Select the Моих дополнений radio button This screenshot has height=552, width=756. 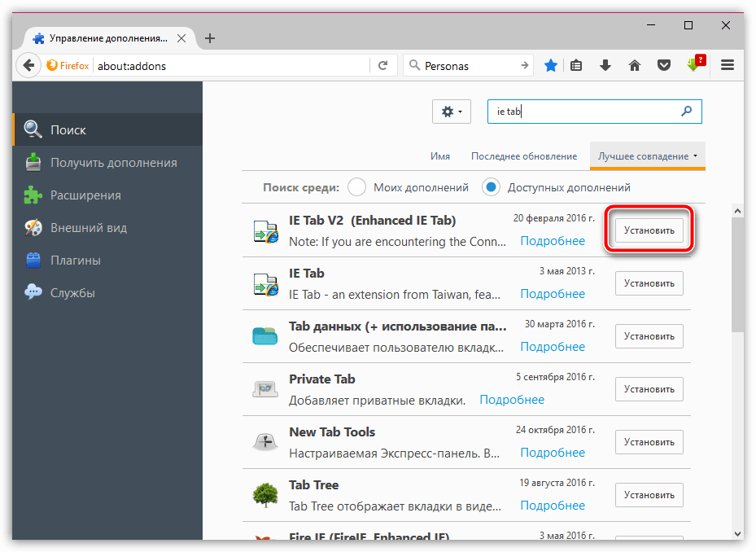pyautogui.click(x=356, y=187)
